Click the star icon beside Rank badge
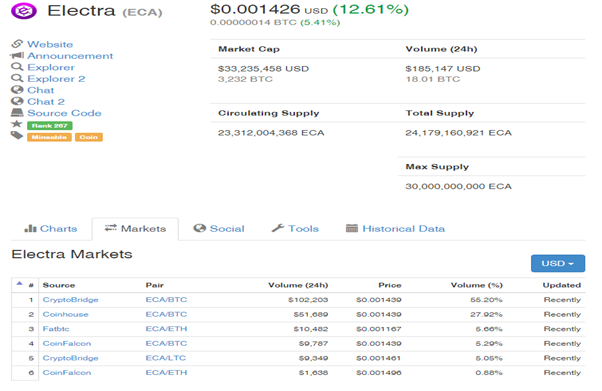Image resolution: width=602 pixels, height=391 pixels. click(x=17, y=124)
